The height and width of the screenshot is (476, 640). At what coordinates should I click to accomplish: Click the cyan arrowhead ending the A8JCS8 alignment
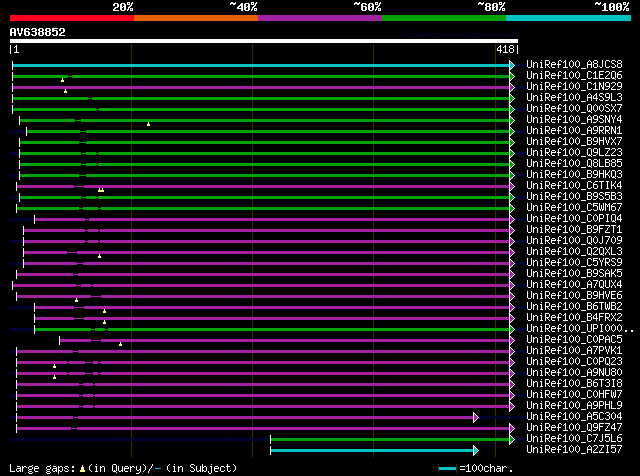[x=512, y=65]
